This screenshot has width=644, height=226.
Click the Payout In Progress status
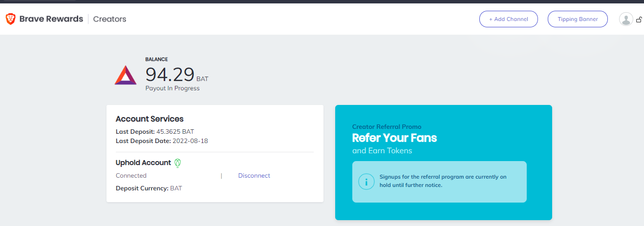pos(172,88)
